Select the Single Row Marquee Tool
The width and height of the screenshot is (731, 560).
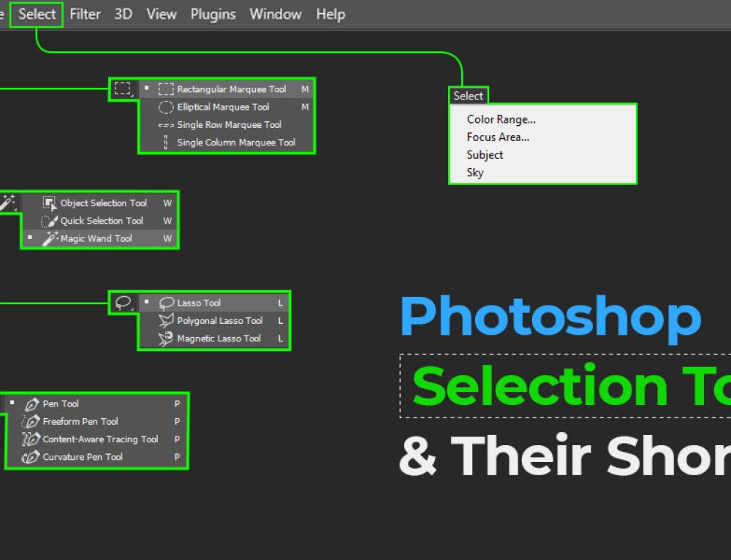coord(229,124)
